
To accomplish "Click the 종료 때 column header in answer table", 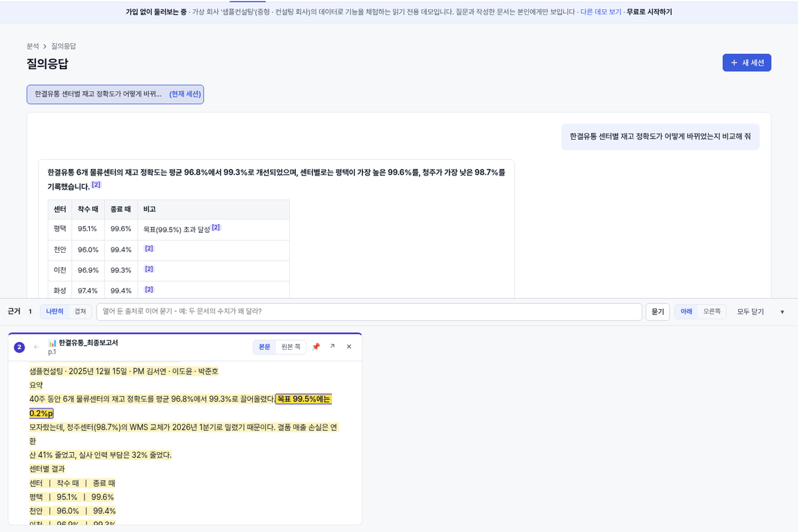I will [x=120, y=209].
